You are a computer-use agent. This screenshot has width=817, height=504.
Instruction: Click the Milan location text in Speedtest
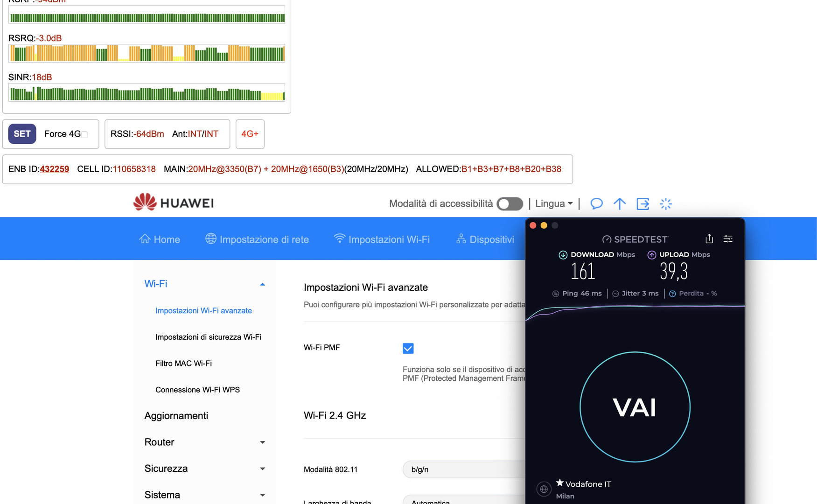tap(565, 496)
